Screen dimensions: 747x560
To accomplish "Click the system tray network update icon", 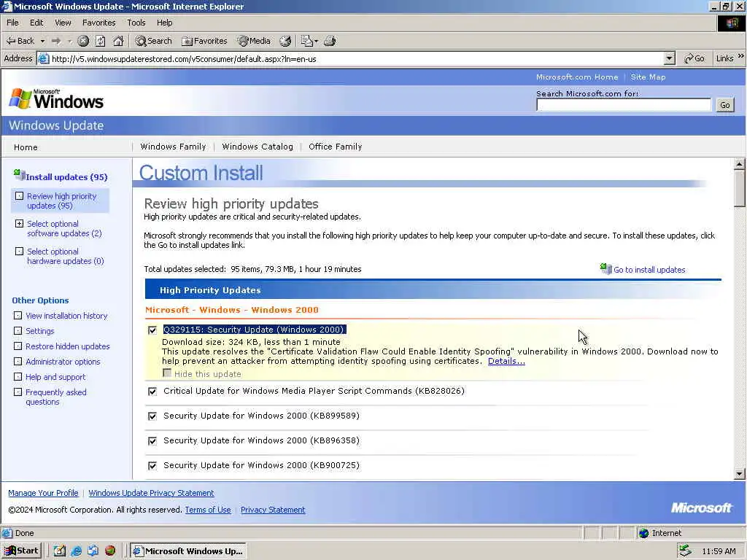I will [685, 551].
